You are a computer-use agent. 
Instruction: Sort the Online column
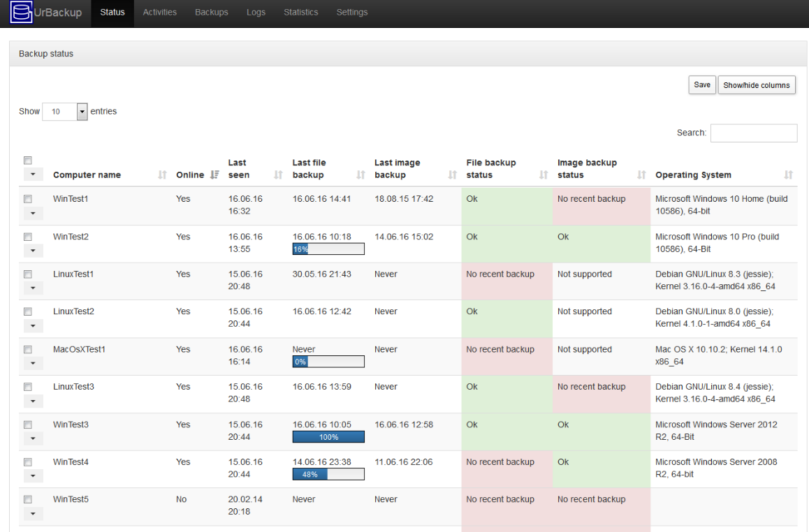click(x=214, y=174)
